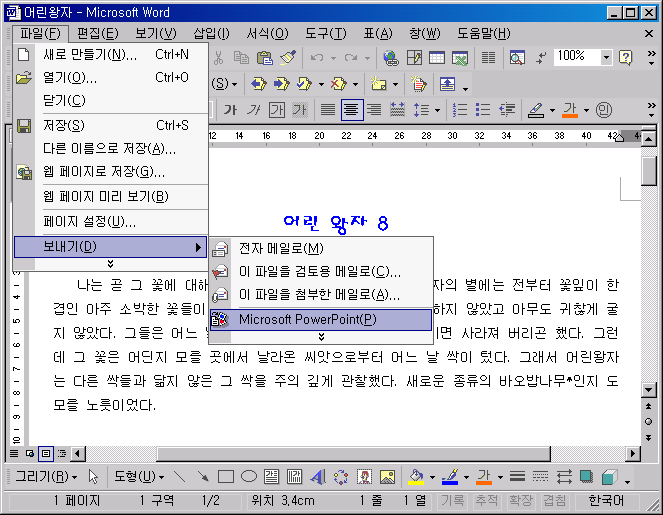This screenshot has height=515, width=663.
Task: Select the Line tool on drawing toolbar
Action: [180, 477]
